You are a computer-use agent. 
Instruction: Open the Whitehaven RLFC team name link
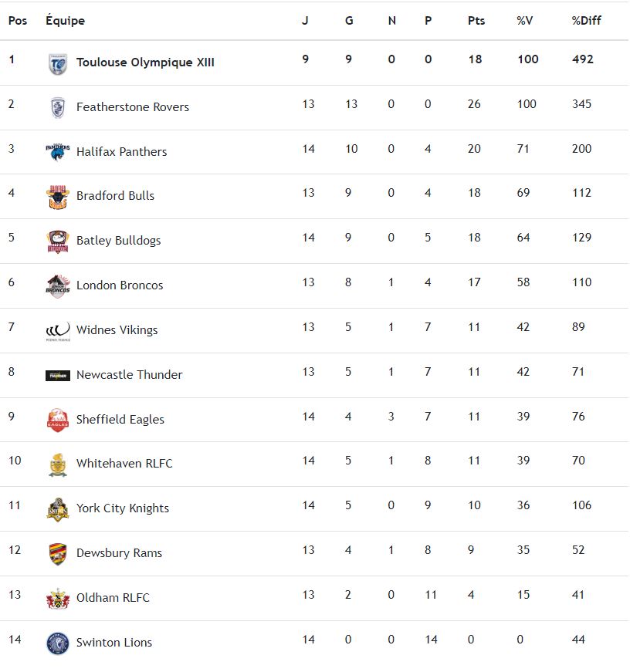coord(124,464)
